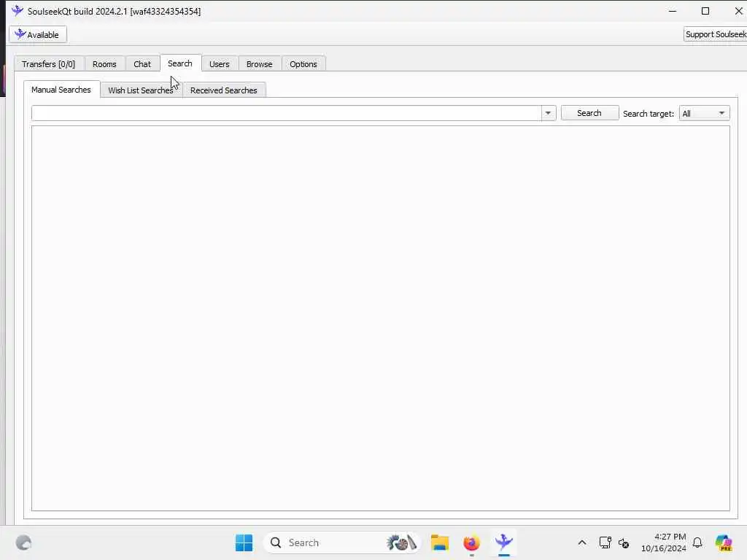Screen dimensions: 747x560
Task: Open the Received Searches subtab
Action: coord(224,90)
